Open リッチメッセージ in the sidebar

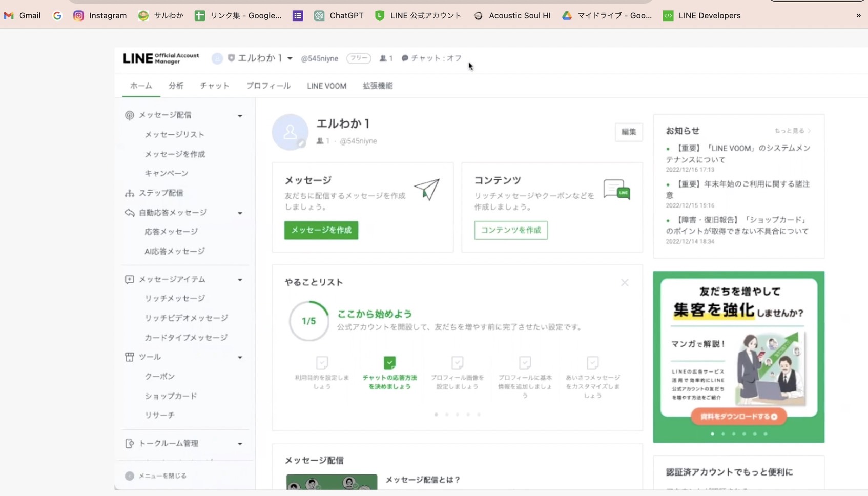pos(175,298)
